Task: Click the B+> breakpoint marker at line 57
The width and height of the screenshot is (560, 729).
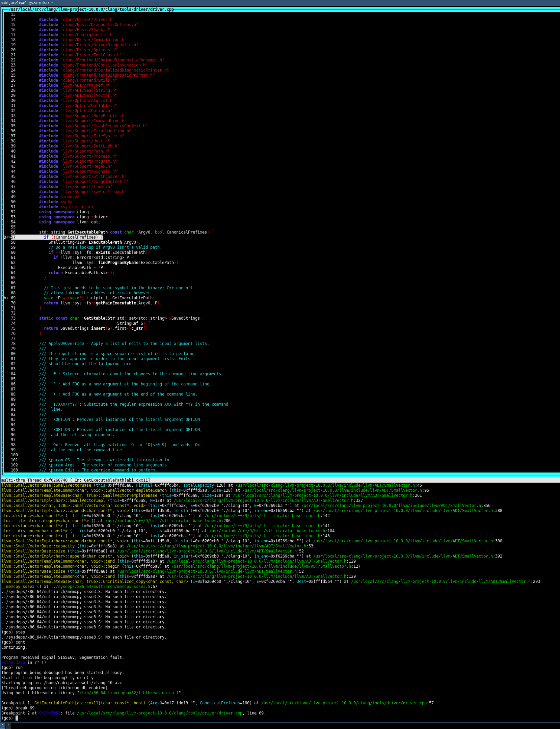Action: 7,237
